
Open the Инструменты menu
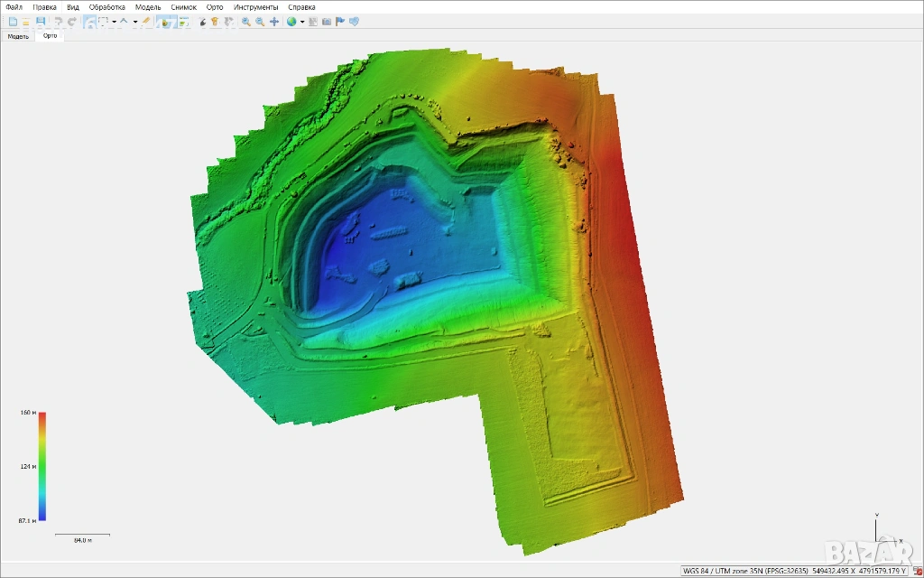pyautogui.click(x=255, y=7)
